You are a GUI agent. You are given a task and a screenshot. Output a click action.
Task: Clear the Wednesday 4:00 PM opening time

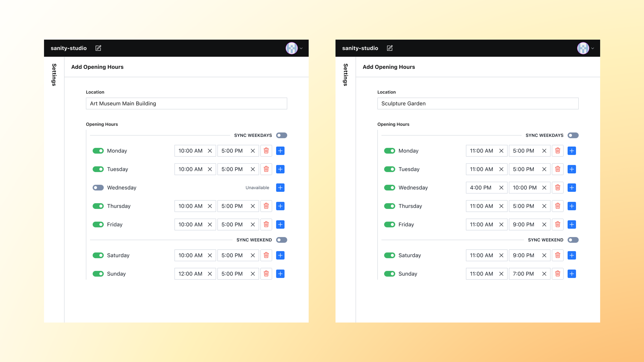point(501,188)
